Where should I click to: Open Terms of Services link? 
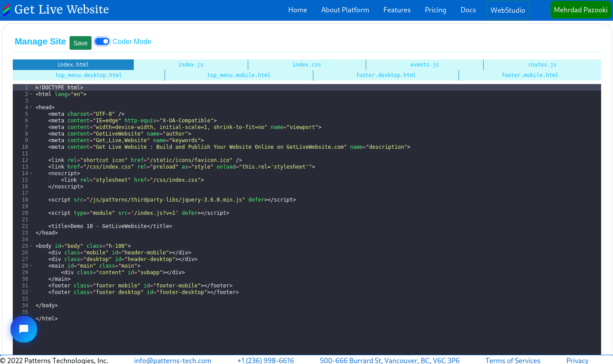point(513,360)
